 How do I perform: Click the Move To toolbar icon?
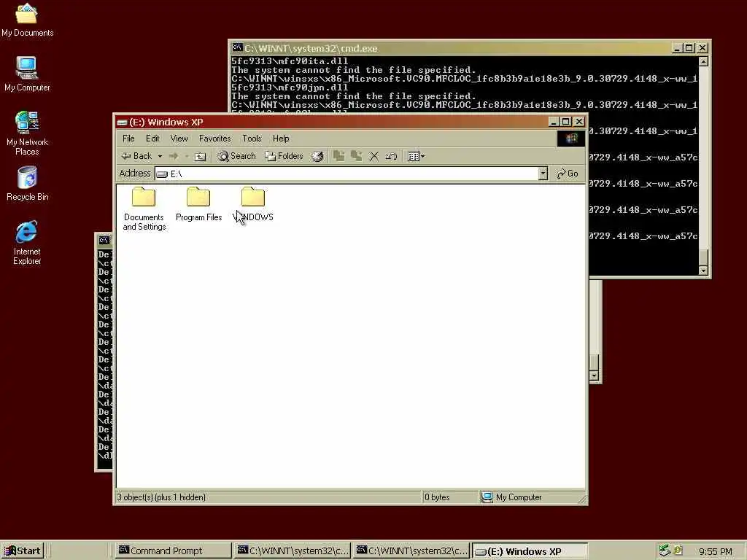338,156
